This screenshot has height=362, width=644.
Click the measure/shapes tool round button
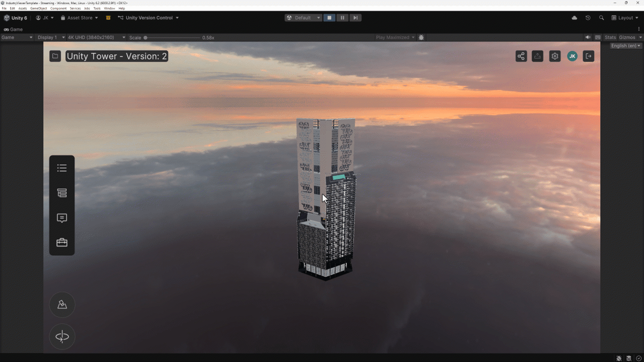point(62,305)
